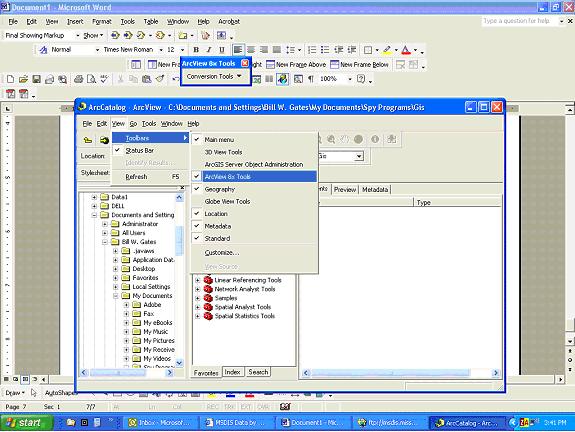This screenshot has width=575, height=432.
Task: Toggle Underline formatting in Word toolbar
Action: point(221,50)
